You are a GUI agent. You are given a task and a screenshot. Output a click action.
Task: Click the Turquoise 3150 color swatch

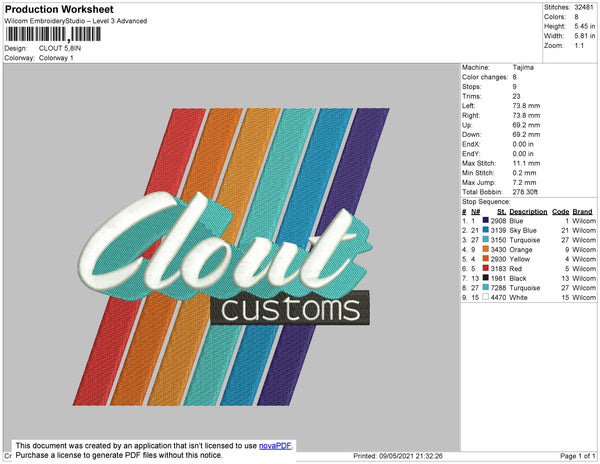point(486,239)
